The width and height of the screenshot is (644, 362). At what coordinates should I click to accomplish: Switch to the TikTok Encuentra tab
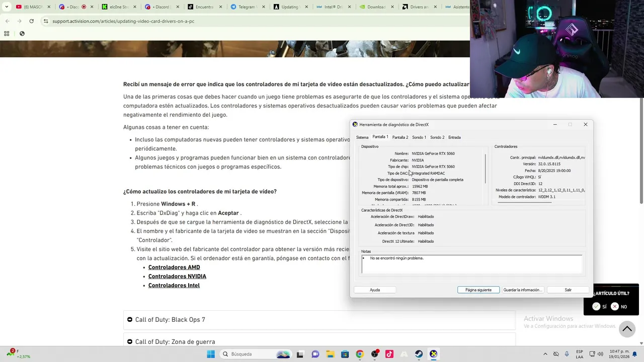[x=204, y=7]
